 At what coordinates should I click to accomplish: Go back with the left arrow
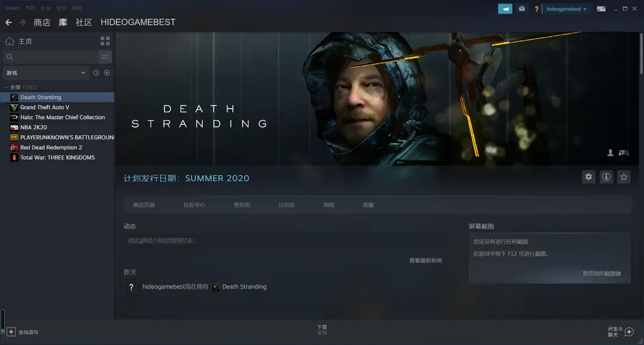(x=8, y=23)
